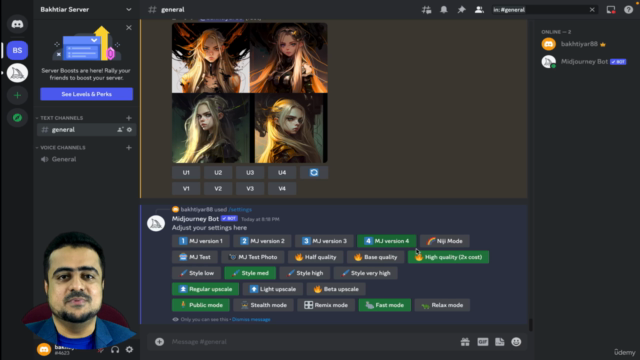Enable Niji Mode
640x360 pixels.
click(445, 241)
